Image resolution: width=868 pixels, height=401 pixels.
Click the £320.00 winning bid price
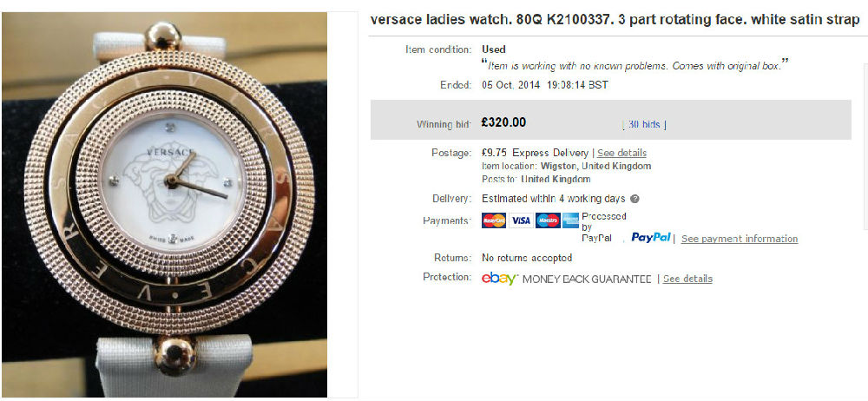[503, 122]
